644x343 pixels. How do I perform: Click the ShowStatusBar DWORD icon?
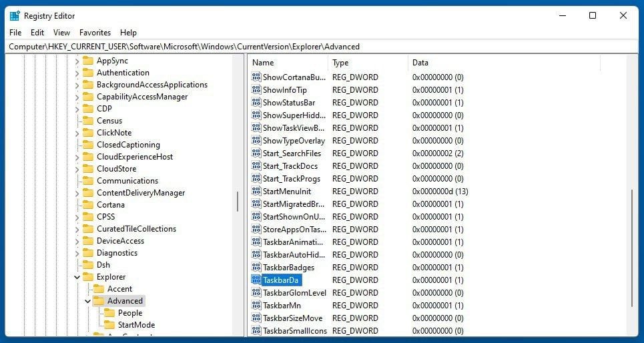pos(256,102)
